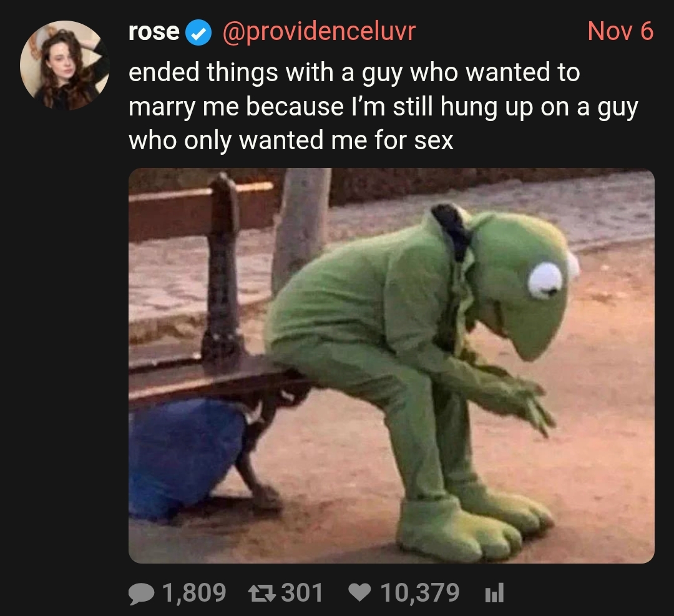This screenshot has height=616, width=674.
Task: Click the 301 retweets count
Action: pyautogui.click(x=302, y=593)
